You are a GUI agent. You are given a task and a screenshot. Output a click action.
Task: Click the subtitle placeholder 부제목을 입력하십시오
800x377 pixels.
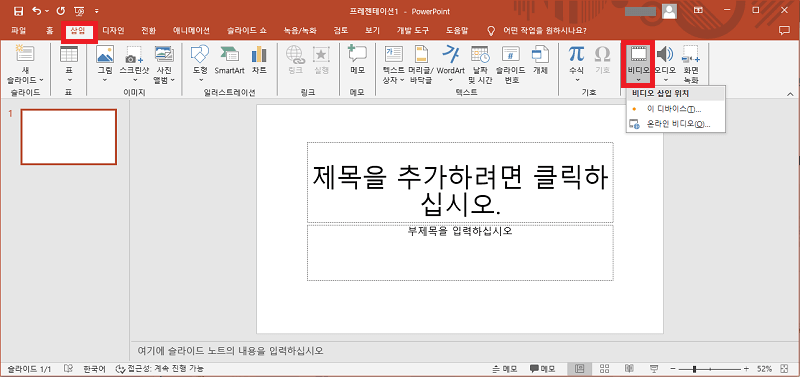coord(460,253)
